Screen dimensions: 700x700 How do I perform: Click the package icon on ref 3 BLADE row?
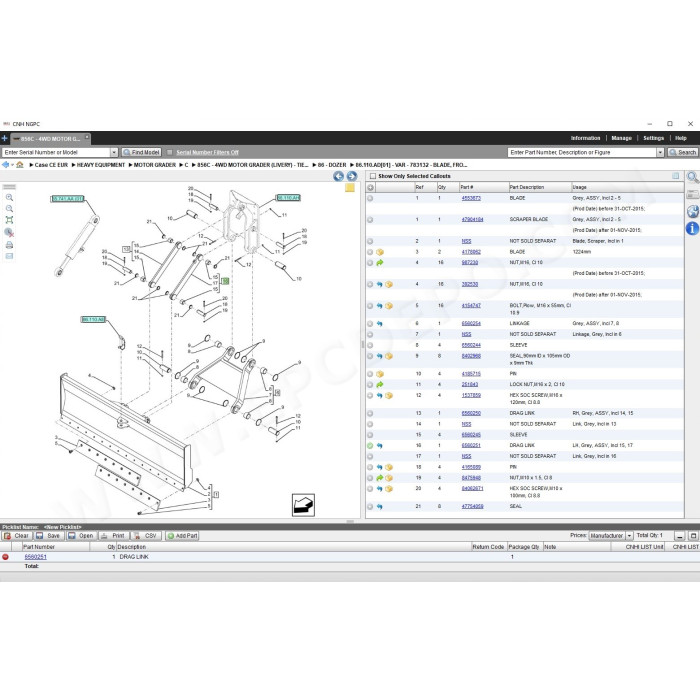point(380,252)
